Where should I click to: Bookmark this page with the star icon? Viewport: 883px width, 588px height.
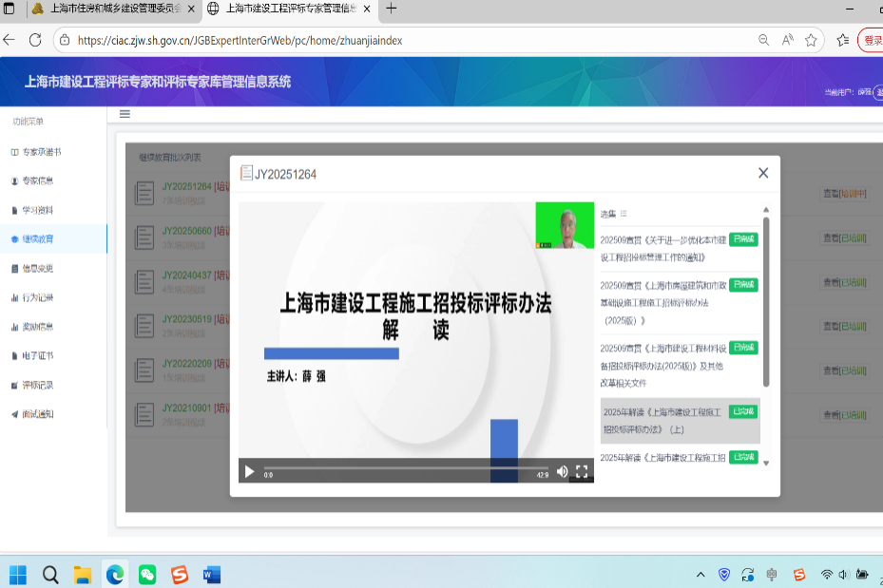click(x=811, y=40)
